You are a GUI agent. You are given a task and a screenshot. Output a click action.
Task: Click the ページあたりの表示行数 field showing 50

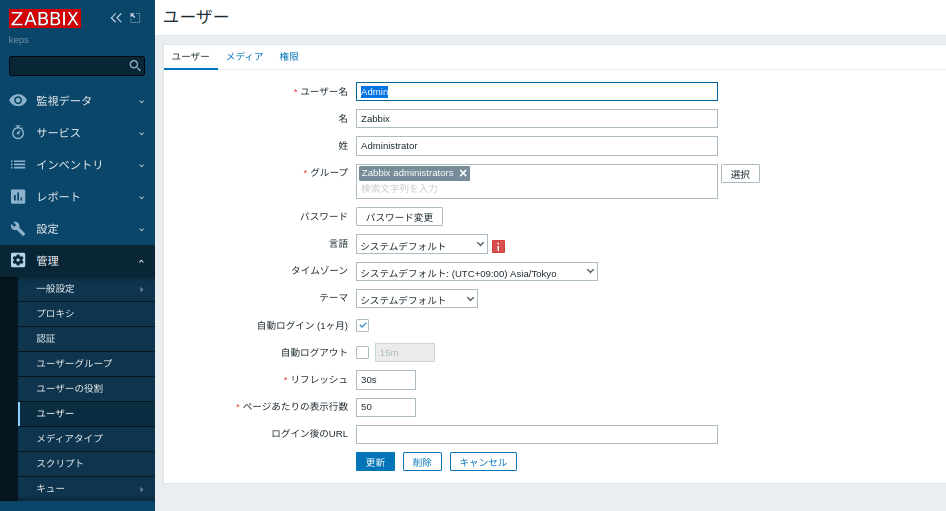386,407
